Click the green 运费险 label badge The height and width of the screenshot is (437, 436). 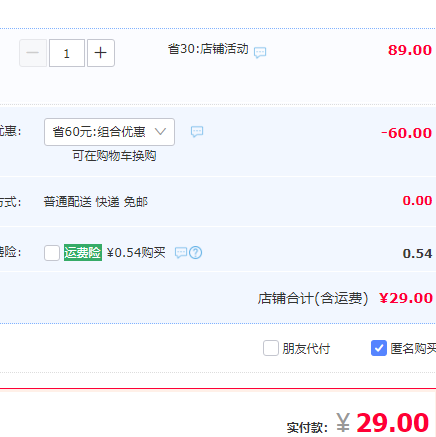pos(83,252)
